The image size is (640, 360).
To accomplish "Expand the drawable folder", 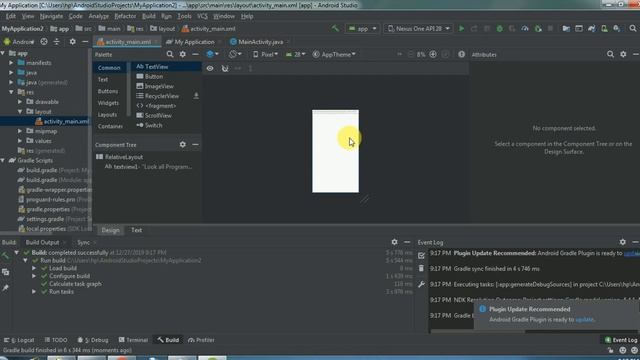I will click(20, 102).
